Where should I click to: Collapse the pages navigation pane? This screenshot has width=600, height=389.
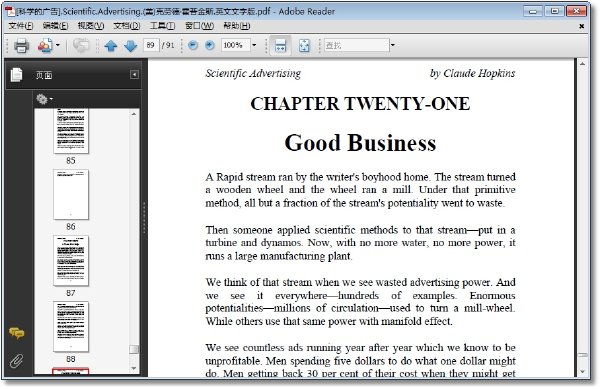134,74
